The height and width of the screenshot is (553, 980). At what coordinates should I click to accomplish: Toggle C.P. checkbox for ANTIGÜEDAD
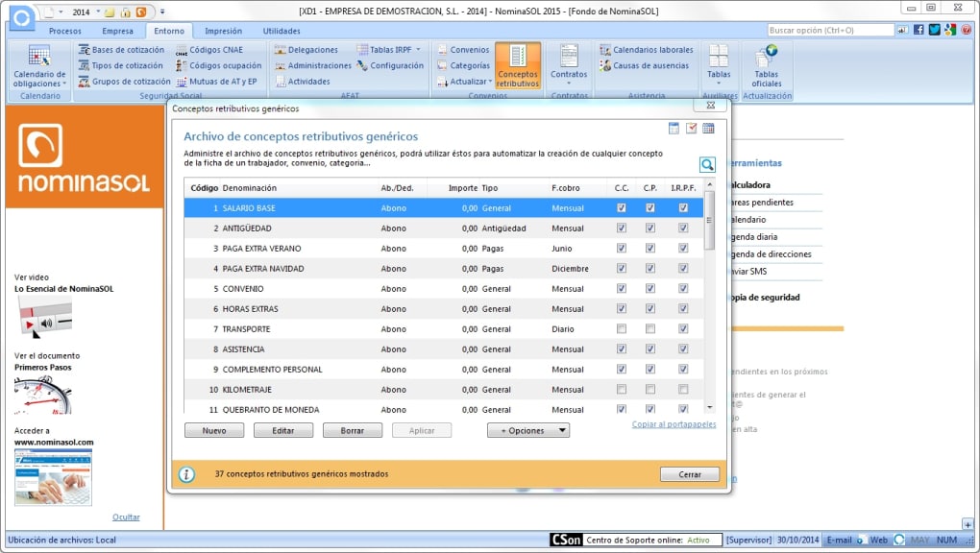point(650,228)
